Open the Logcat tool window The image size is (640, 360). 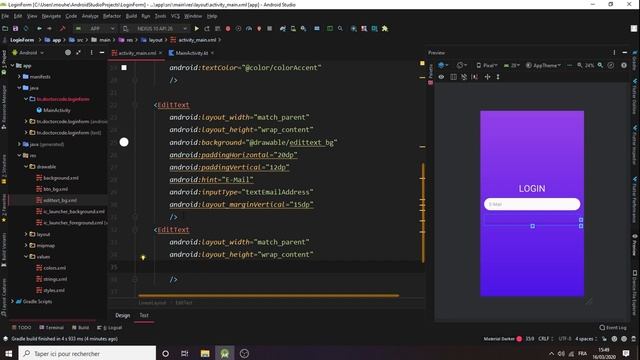pyautogui.click(x=110, y=327)
